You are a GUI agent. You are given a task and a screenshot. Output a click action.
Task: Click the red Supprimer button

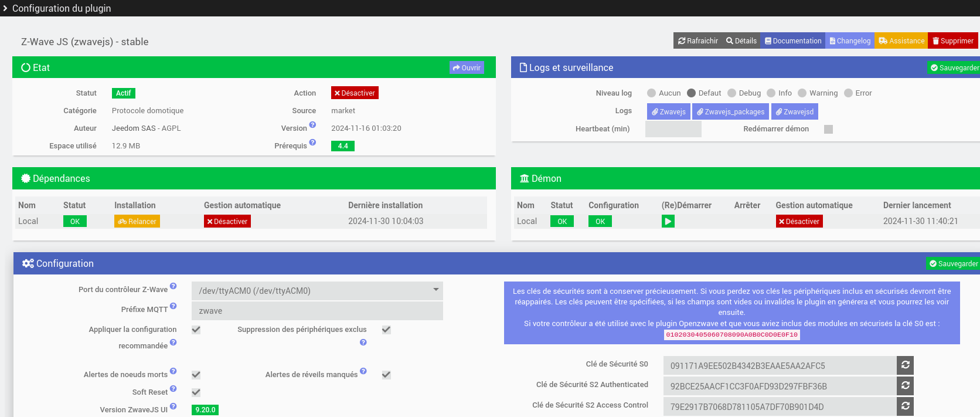coord(953,40)
